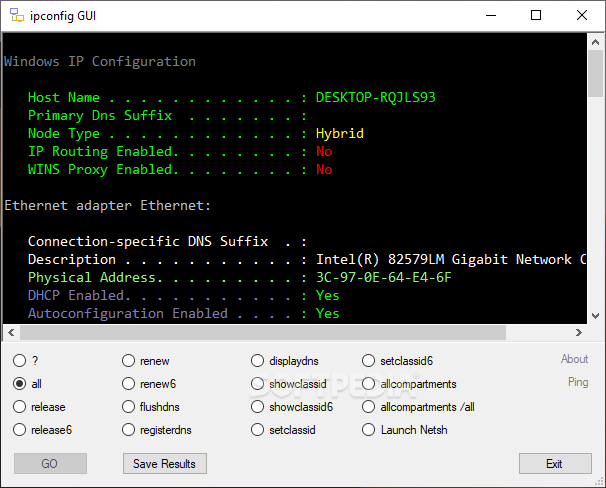This screenshot has height=488, width=606.
Task: Close the ipconfig GUI window
Action: tap(582, 15)
